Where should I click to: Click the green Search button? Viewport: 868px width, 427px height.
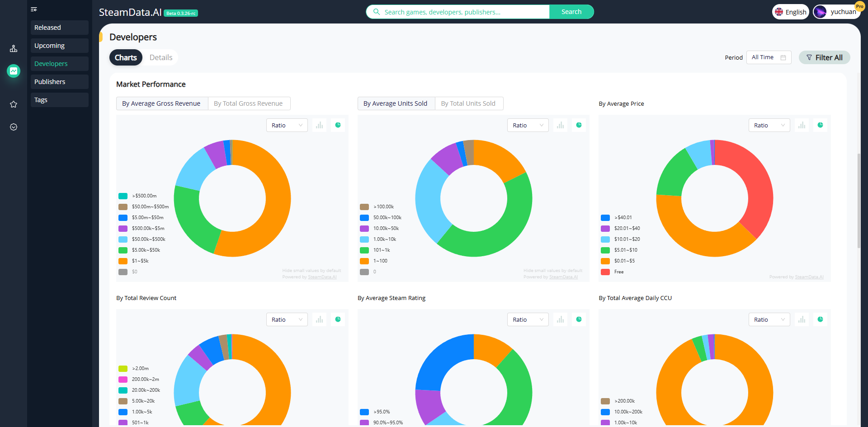(x=571, y=12)
